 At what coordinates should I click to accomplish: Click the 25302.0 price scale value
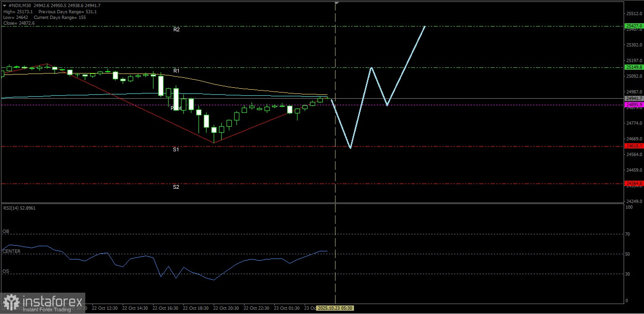click(x=634, y=45)
